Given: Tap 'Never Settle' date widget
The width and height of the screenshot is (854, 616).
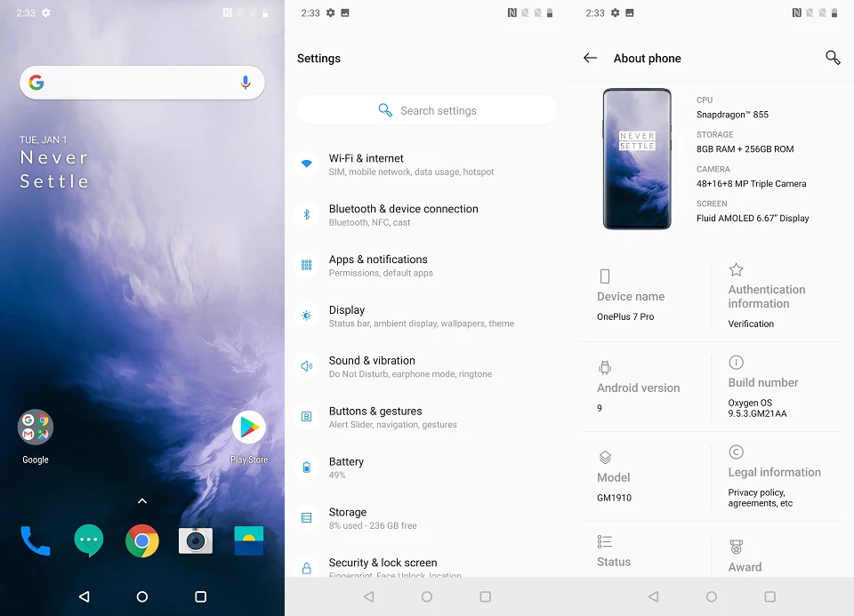Looking at the screenshot, I should pyautogui.click(x=54, y=163).
